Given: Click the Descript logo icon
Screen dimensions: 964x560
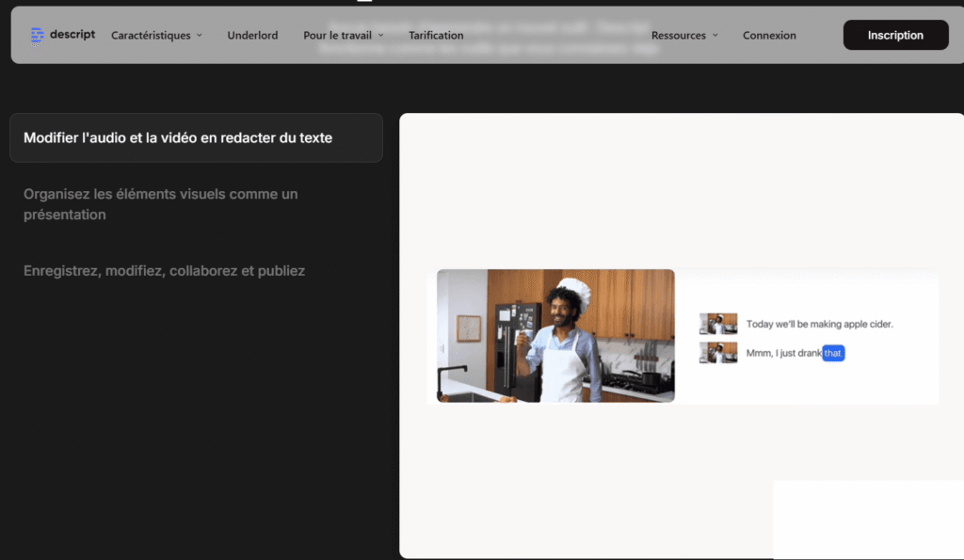Looking at the screenshot, I should (37, 35).
